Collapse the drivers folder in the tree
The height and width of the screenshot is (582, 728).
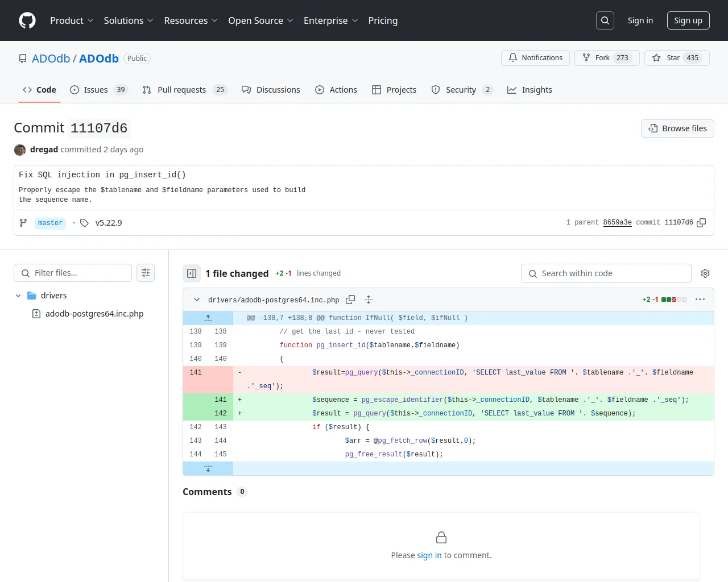[18, 296]
